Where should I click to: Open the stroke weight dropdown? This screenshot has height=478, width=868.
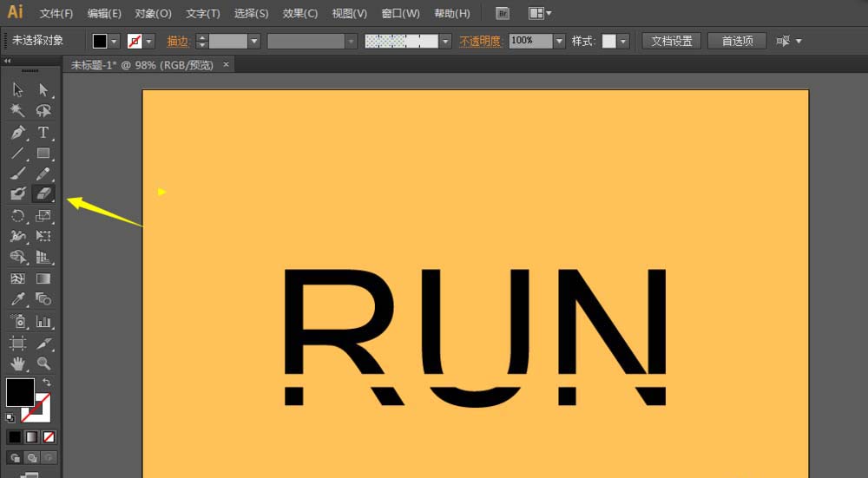(254, 41)
